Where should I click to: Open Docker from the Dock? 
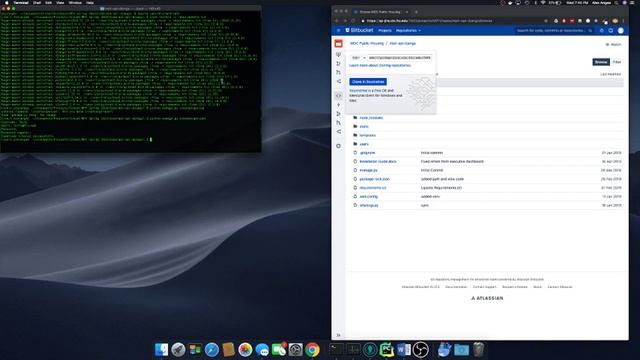click(x=444, y=350)
